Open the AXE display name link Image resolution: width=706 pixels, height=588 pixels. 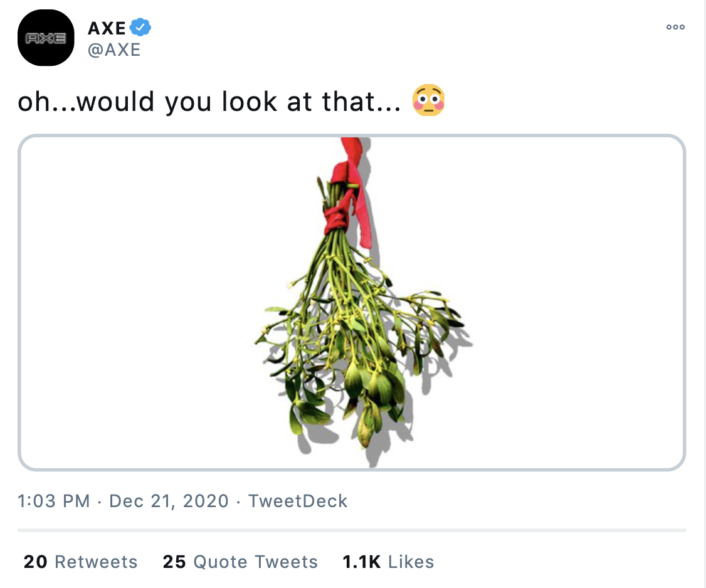point(107,28)
